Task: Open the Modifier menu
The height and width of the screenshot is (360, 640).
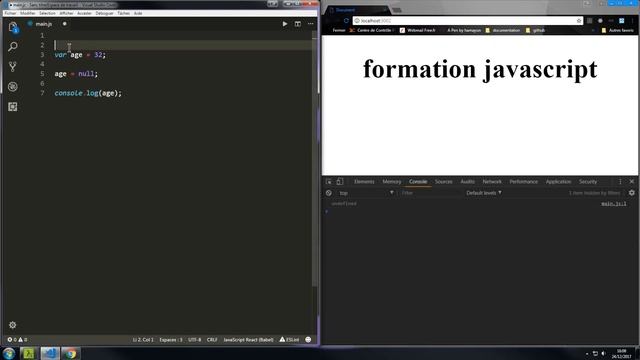Action: click(x=28, y=13)
